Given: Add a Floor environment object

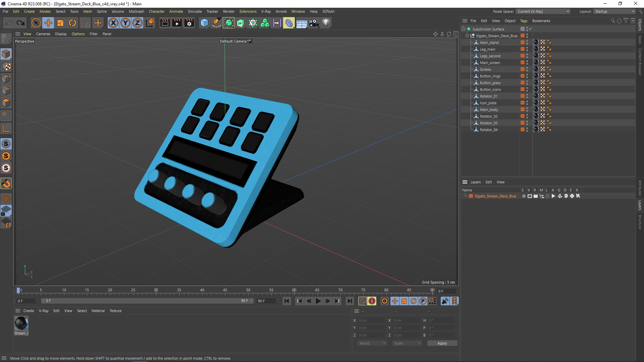Looking at the screenshot, I should point(302,23).
